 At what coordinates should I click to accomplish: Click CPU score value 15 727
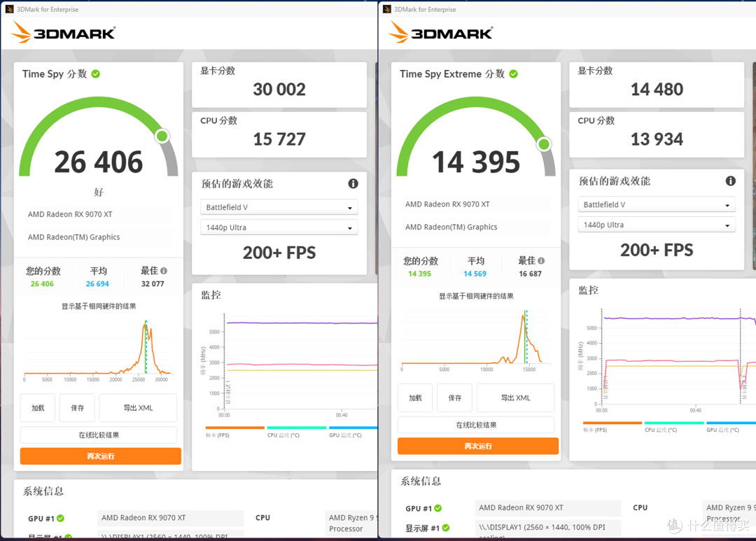(x=279, y=139)
